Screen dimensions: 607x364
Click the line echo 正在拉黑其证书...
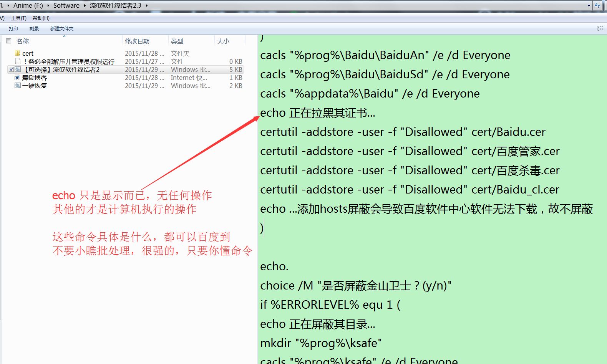[318, 113]
